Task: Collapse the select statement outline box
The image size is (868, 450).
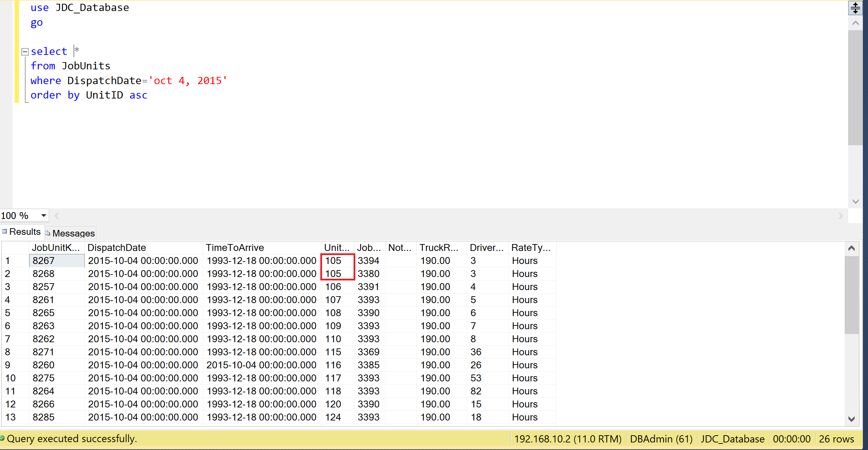Action: coord(25,52)
